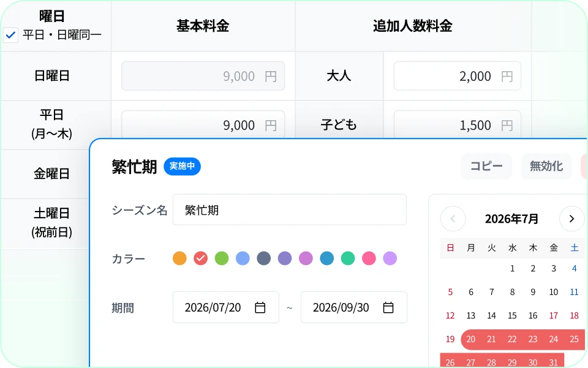The image size is (588, 368).
Task: Click the 子ども label cell
Action: pos(339,125)
